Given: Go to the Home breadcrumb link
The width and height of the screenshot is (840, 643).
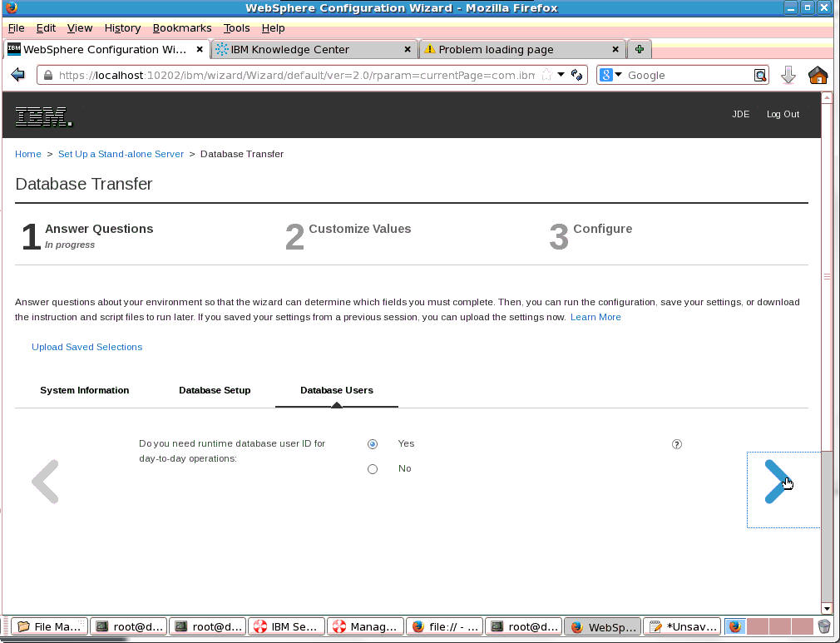Looking at the screenshot, I should pos(27,154).
